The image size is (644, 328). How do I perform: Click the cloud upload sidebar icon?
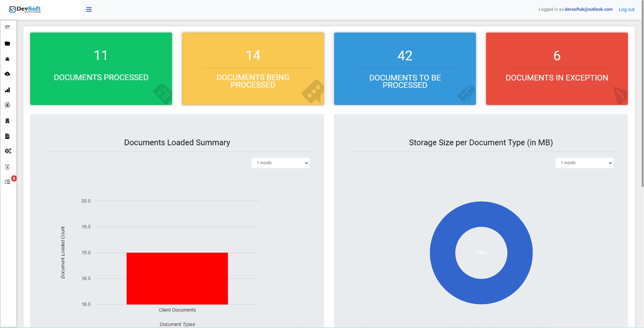pyautogui.click(x=7, y=74)
